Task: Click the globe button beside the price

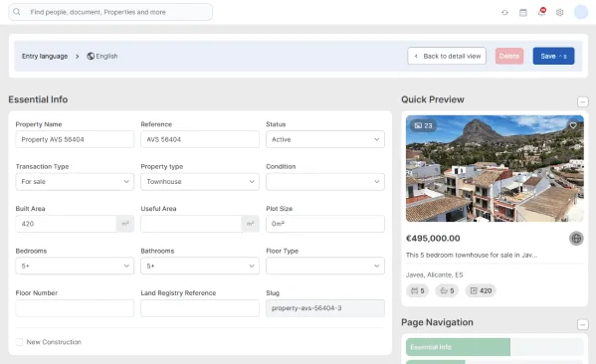Action: (x=576, y=239)
